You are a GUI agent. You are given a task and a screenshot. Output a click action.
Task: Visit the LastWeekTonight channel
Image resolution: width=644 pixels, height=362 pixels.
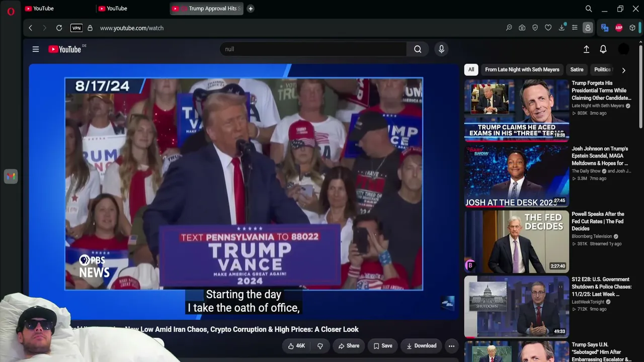point(588,302)
